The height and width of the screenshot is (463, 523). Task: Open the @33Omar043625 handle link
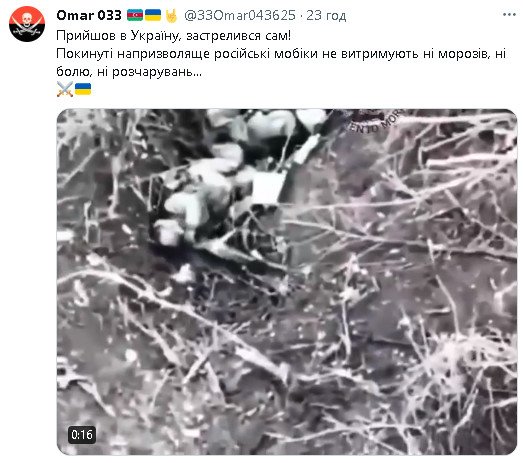240,15
